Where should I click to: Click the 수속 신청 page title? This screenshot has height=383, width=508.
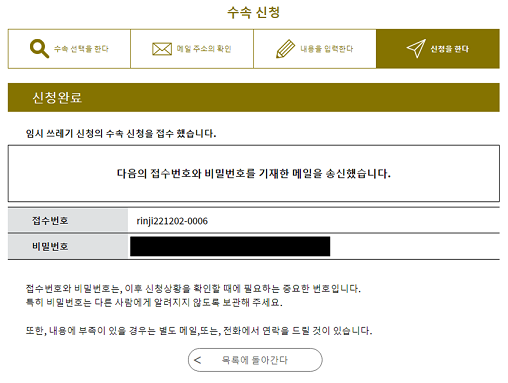point(254,13)
